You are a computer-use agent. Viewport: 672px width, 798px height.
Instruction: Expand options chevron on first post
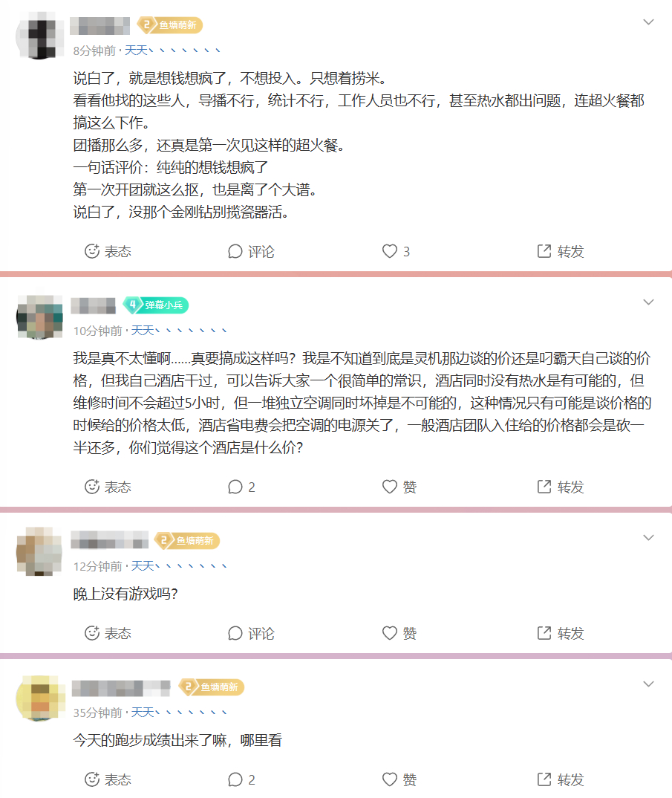648,22
